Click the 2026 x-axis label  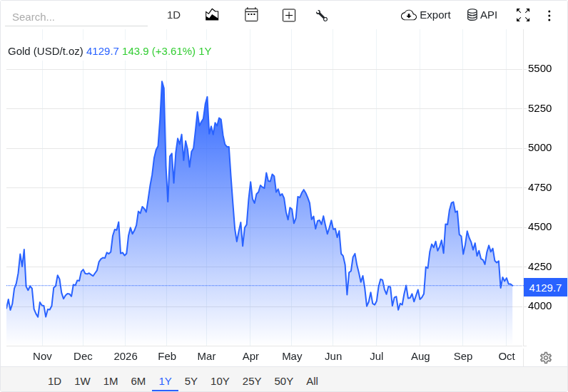[x=126, y=356]
